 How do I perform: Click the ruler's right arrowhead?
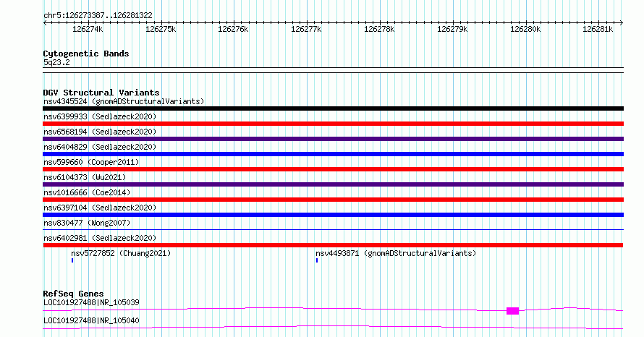point(622,23)
